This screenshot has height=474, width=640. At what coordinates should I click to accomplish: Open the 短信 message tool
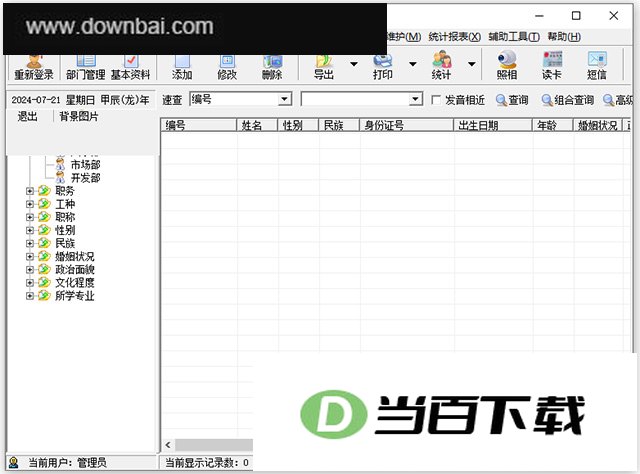597,65
